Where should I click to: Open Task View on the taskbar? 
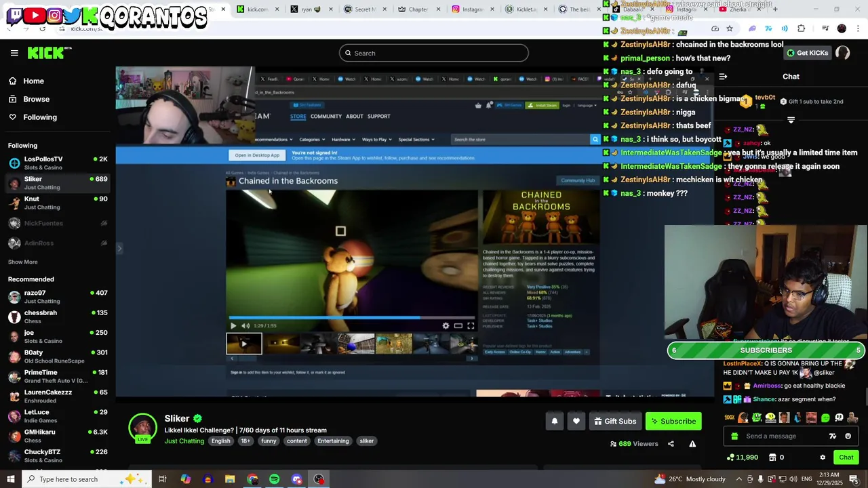click(163, 479)
